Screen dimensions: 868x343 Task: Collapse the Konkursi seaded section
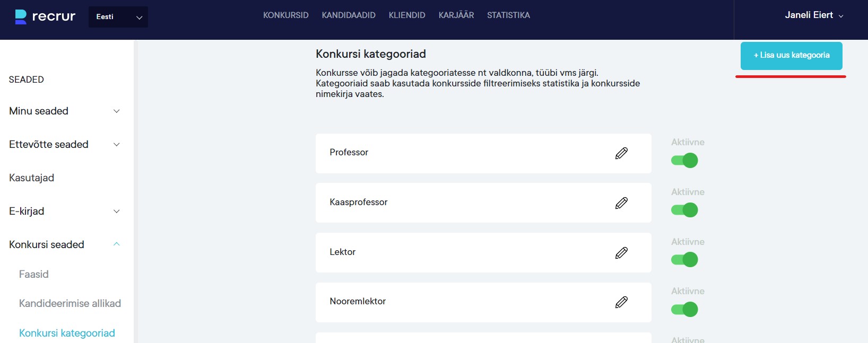click(x=117, y=244)
